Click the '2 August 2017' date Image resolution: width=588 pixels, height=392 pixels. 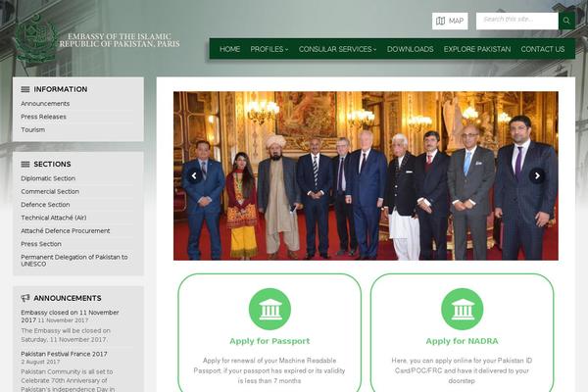click(40, 362)
